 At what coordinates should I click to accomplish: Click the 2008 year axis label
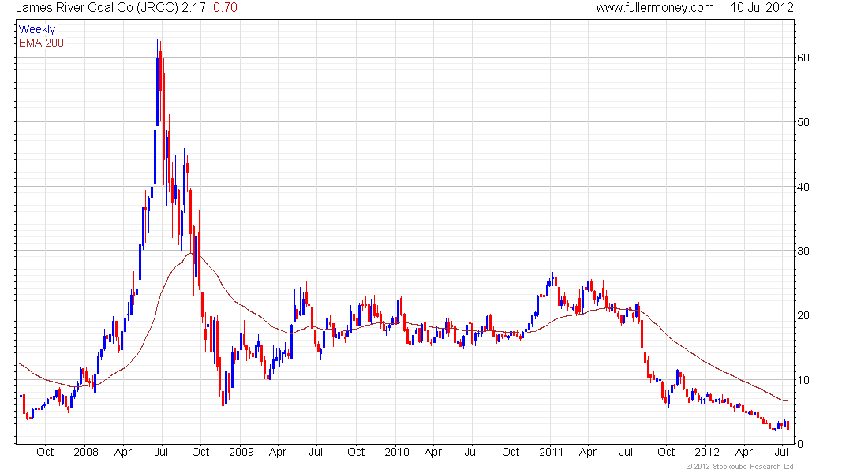[x=86, y=452]
